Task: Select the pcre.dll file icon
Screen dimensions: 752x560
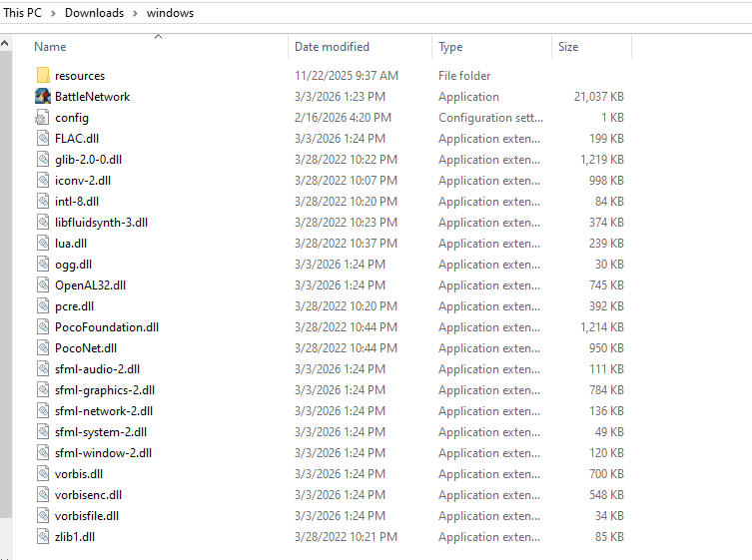Action: [x=43, y=306]
